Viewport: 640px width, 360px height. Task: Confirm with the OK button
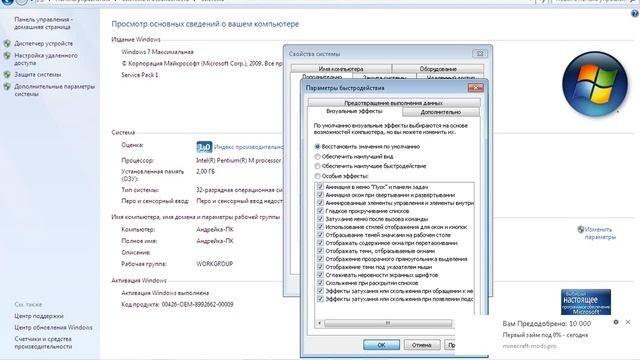[x=381, y=345]
